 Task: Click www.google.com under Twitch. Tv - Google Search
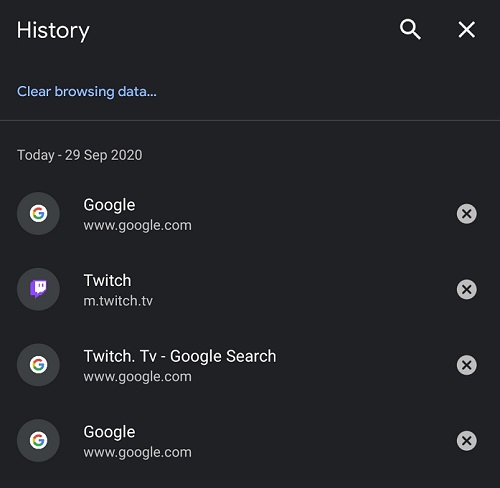(x=138, y=377)
